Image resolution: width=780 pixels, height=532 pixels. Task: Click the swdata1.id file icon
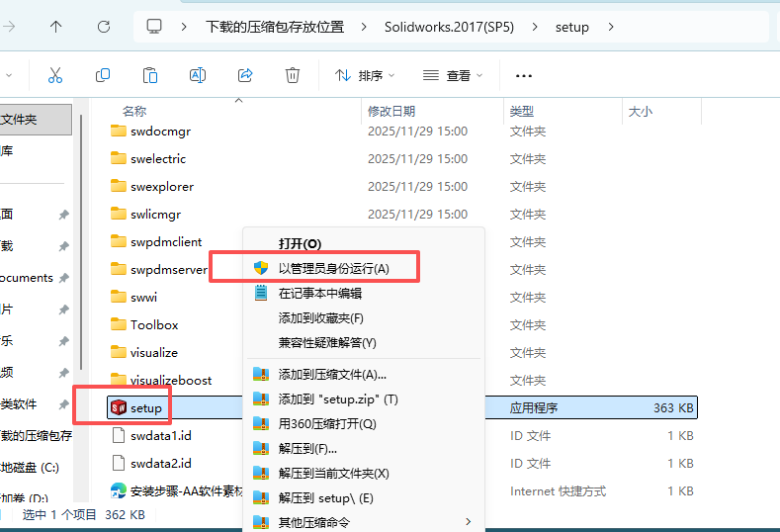coord(119,435)
